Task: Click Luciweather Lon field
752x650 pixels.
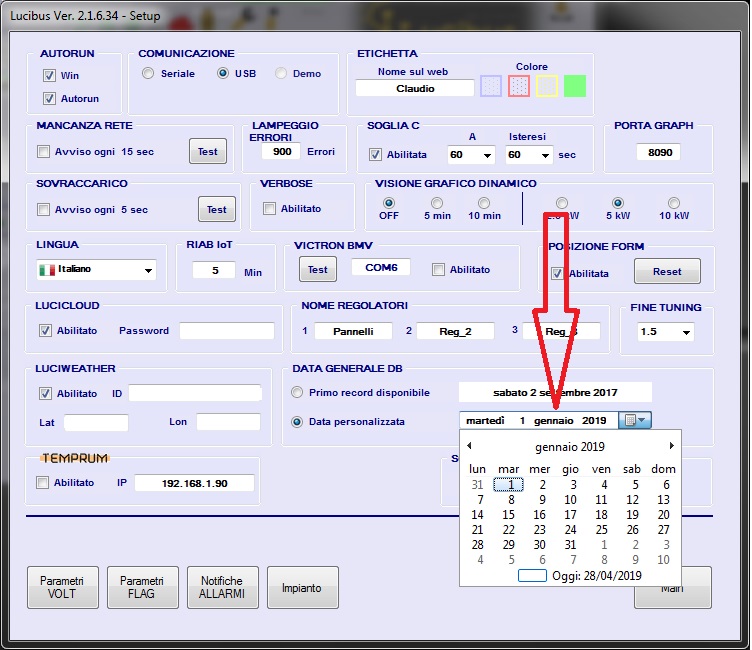Action: click(x=228, y=422)
